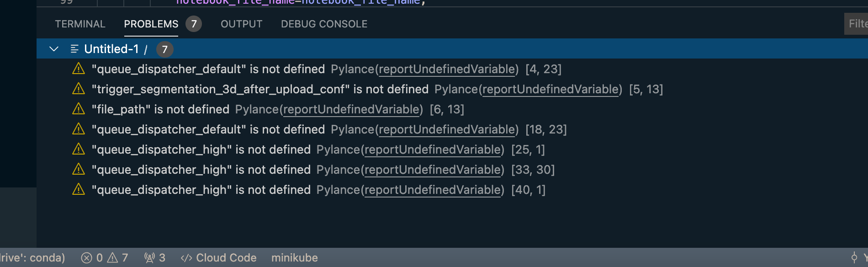Click the badge beside the PROBLEMS tab
This screenshot has height=267, width=868.
click(192, 24)
